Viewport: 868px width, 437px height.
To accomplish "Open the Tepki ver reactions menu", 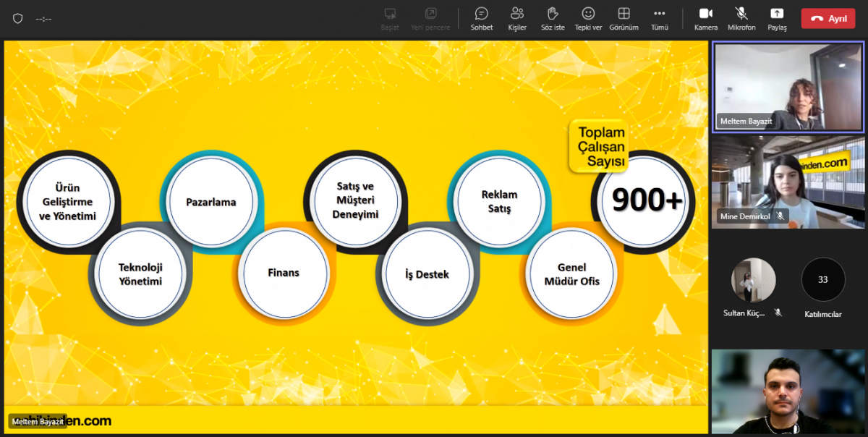I will 588,19.
